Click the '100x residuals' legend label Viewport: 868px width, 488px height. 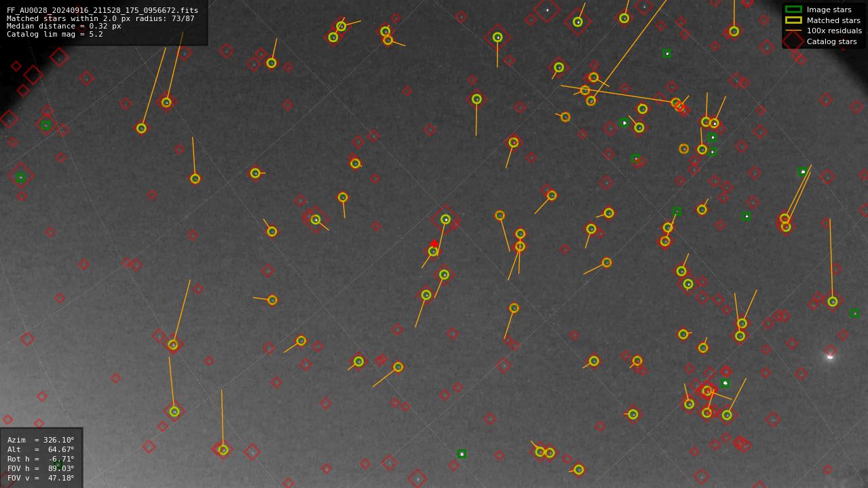834,31
